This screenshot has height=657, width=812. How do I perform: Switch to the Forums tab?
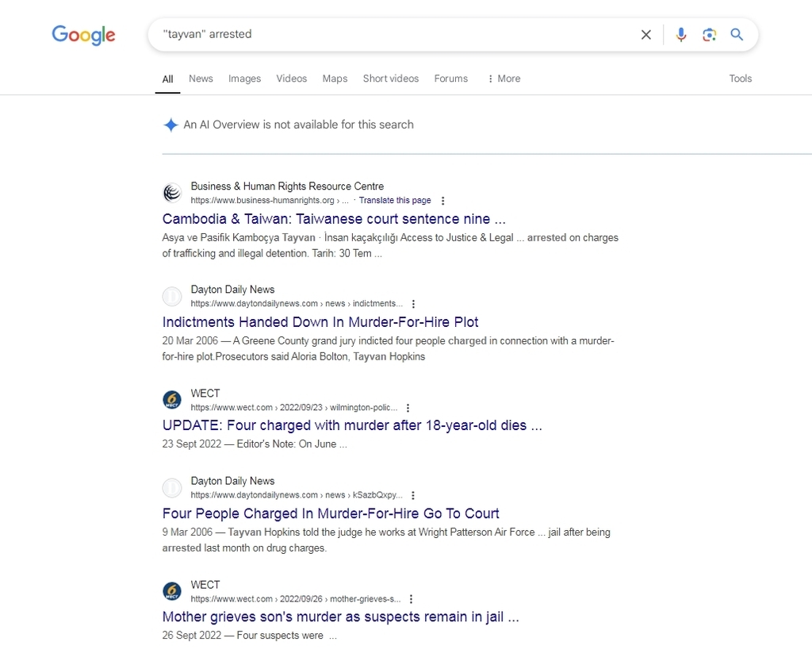(x=450, y=79)
